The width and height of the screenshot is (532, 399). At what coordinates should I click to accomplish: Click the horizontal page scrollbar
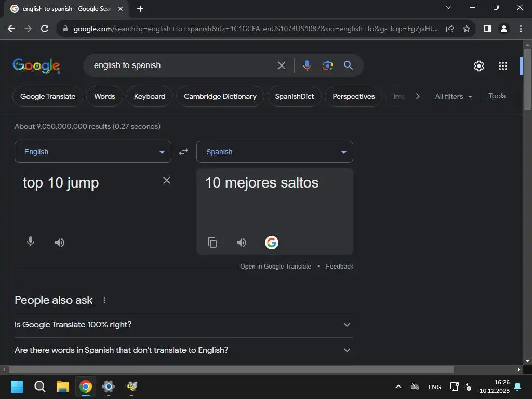pos(231,369)
